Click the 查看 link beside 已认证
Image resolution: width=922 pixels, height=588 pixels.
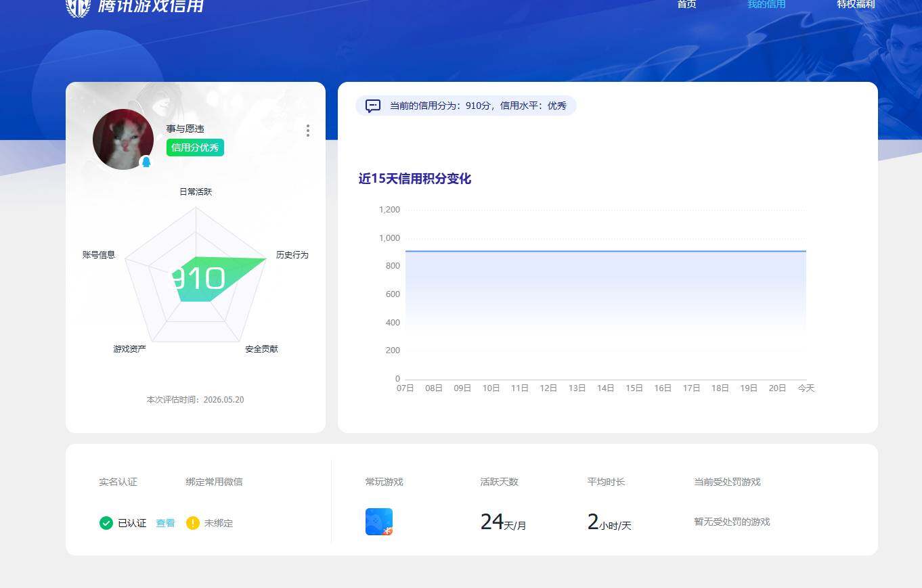[165, 523]
